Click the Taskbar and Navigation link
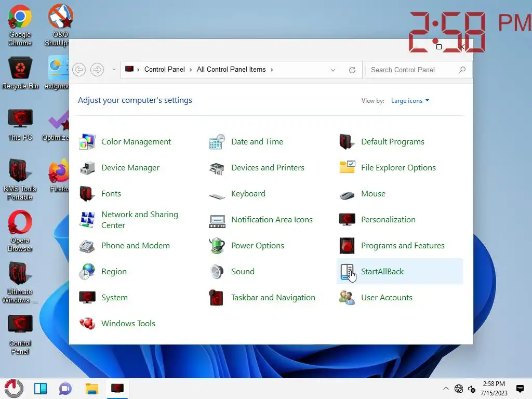532x399 pixels. (x=273, y=298)
